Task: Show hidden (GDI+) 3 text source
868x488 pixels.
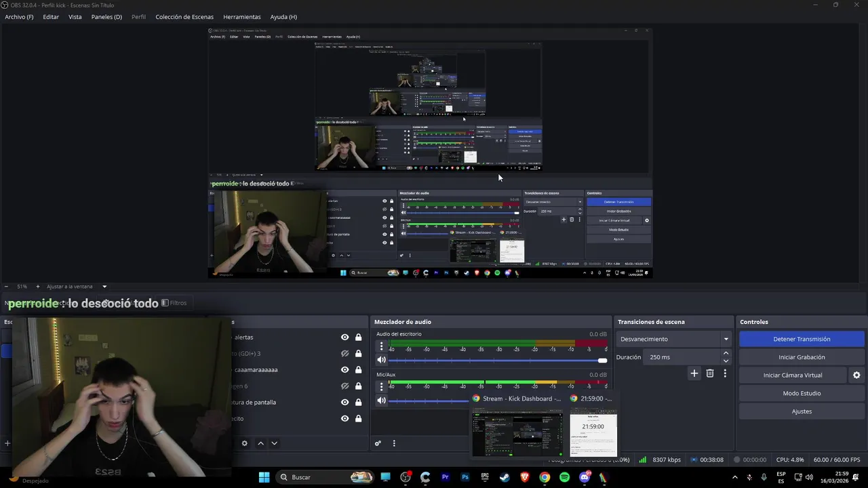Action: pos(344,354)
